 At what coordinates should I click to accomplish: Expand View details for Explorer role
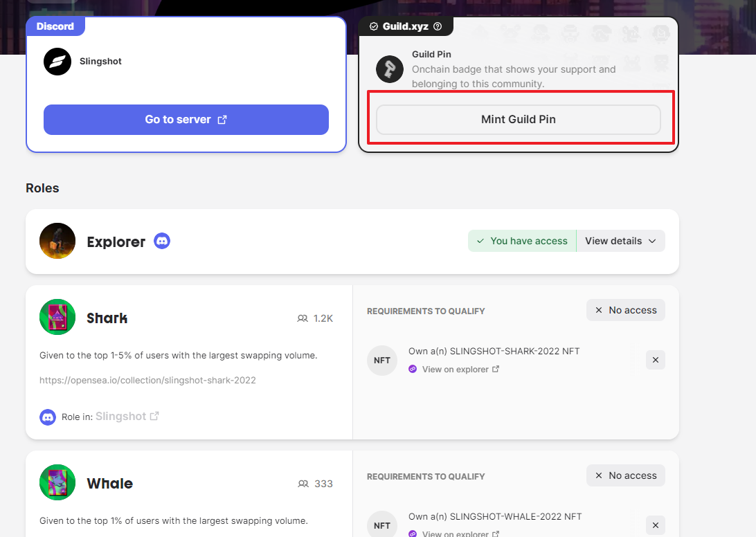click(x=620, y=241)
